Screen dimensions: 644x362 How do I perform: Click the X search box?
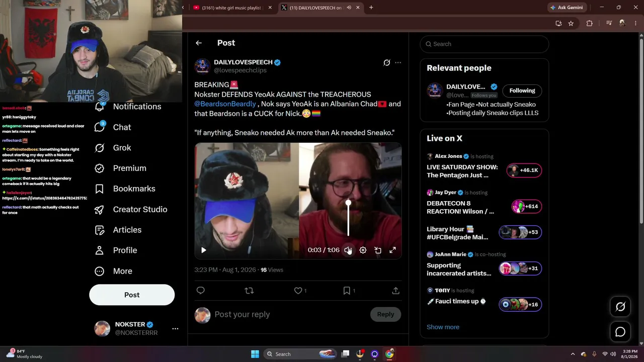(484, 44)
